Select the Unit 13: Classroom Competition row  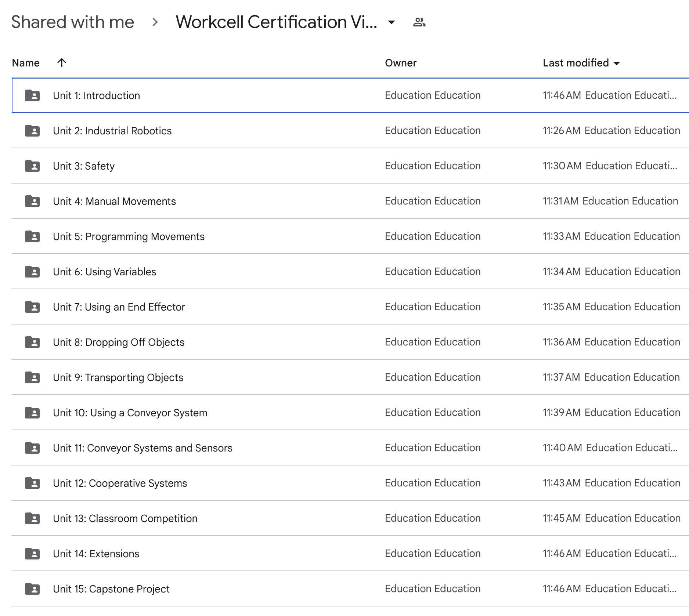(125, 518)
